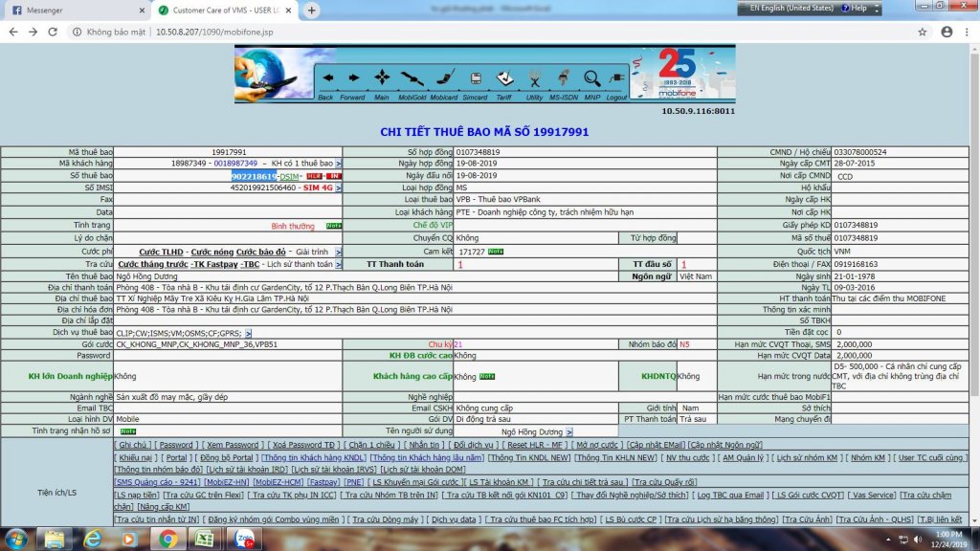
Task: Open the Cước nóng link
Action: (212, 253)
